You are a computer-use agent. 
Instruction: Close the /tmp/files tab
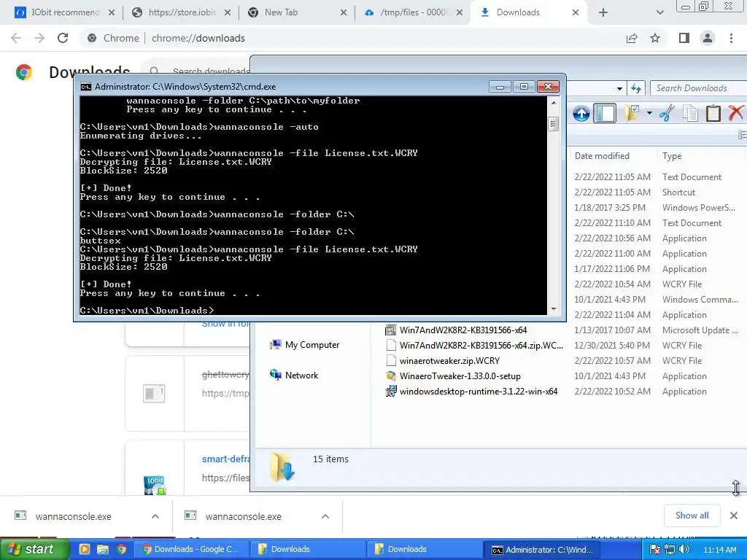coord(460,12)
